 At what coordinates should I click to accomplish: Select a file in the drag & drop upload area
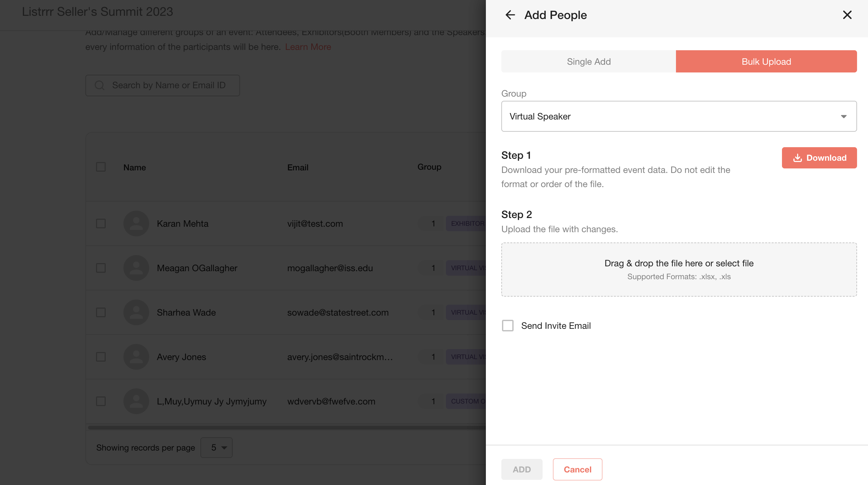(x=679, y=270)
